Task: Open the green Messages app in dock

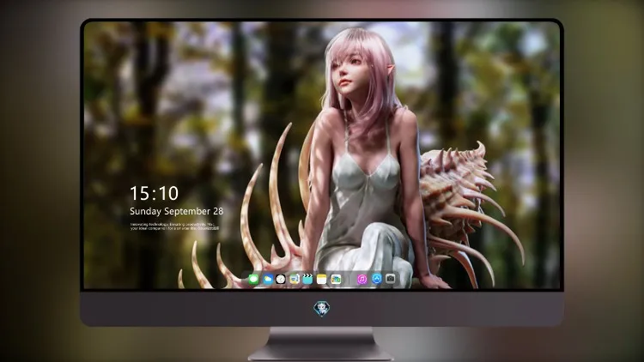Action: pyautogui.click(x=253, y=280)
